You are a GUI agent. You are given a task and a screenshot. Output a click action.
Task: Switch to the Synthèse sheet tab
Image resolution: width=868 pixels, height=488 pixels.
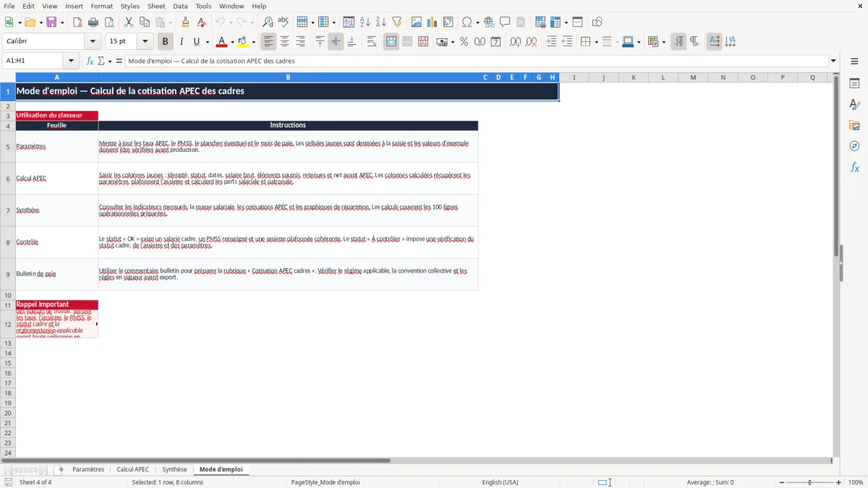[174, 470]
